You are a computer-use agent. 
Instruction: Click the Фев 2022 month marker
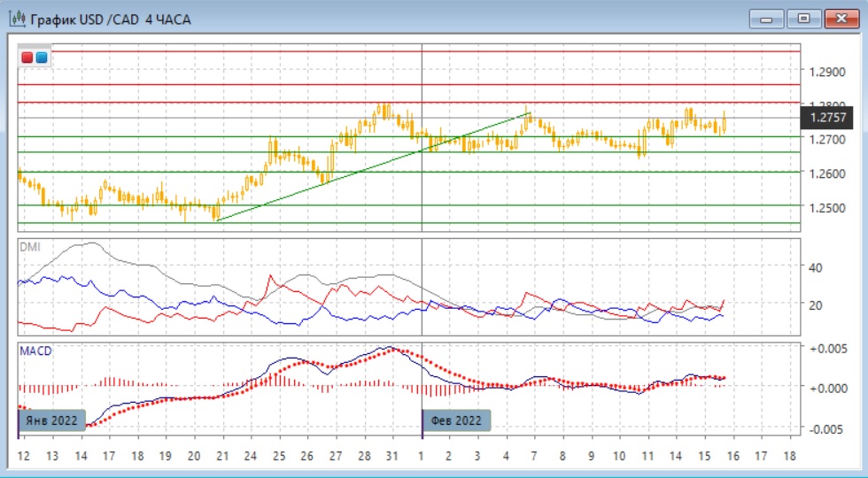(456, 420)
